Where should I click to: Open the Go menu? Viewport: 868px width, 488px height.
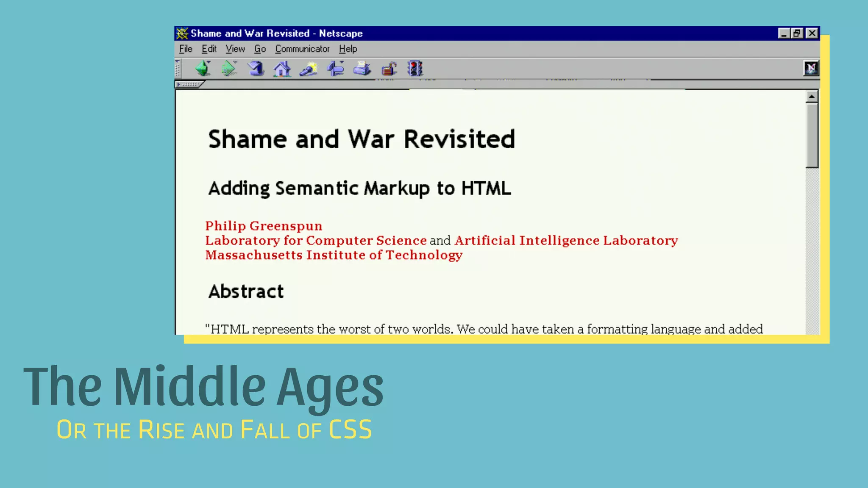[260, 49]
